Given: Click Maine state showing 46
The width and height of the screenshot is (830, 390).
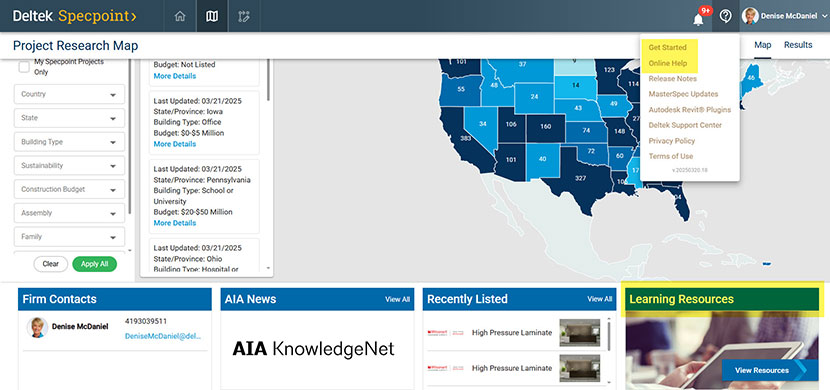Looking at the screenshot, I should click(750, 78).
